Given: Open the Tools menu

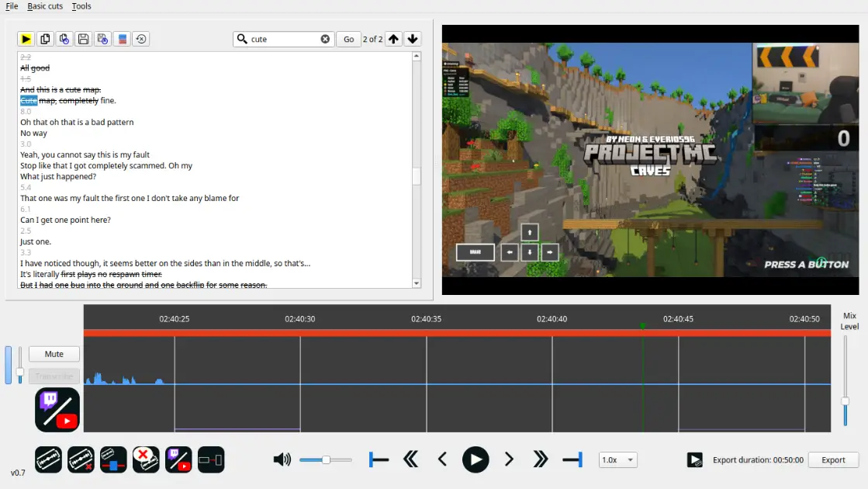Looking at the screenshot, I should [81, 6].
